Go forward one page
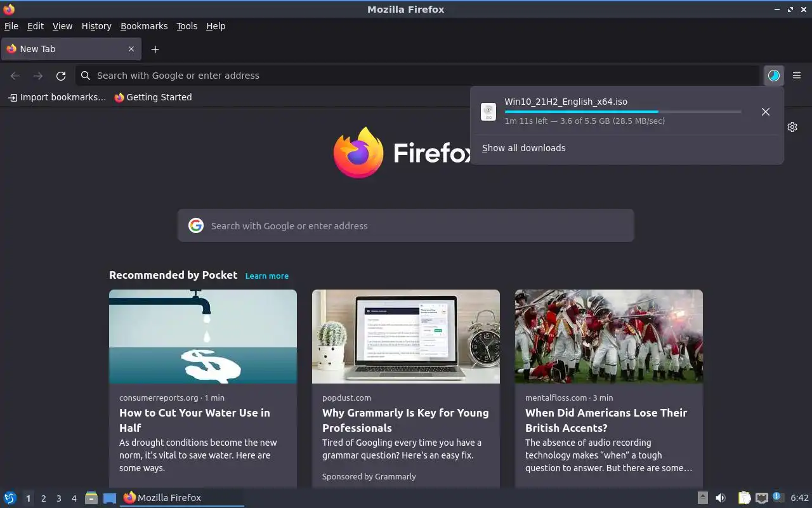Image resolution: width=812 pixels, height=508 pixels. [38, 76]
